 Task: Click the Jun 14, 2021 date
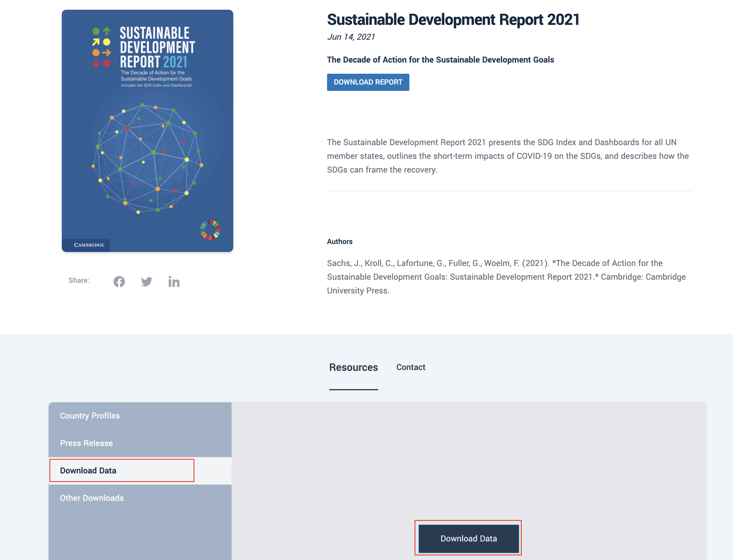pyautogui.click(x=351, y=37)
